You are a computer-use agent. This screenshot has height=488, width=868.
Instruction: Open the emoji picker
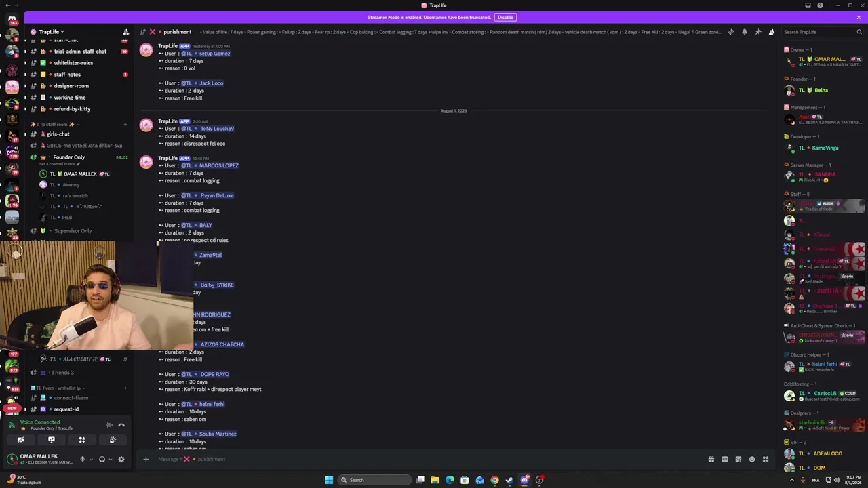click(752, 459)
